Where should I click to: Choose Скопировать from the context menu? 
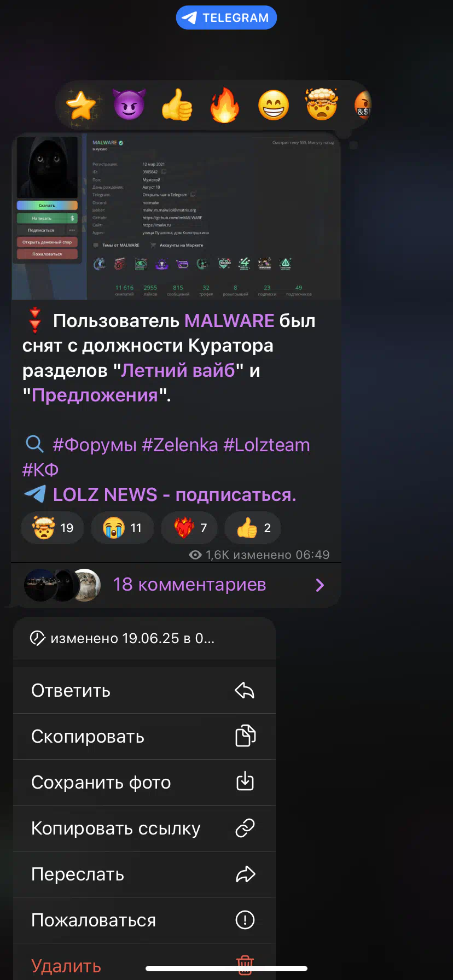click(144, 737)
